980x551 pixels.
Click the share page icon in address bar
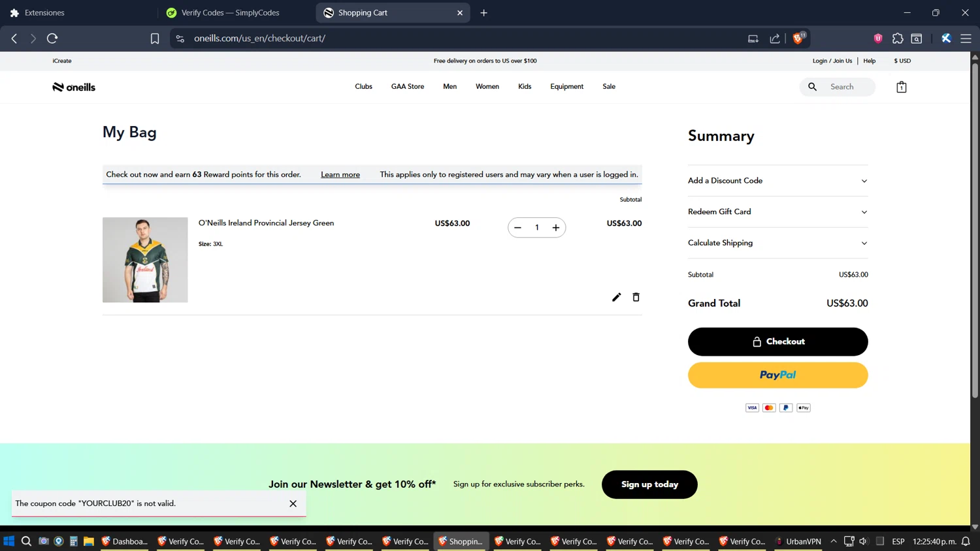pos(775,39)
